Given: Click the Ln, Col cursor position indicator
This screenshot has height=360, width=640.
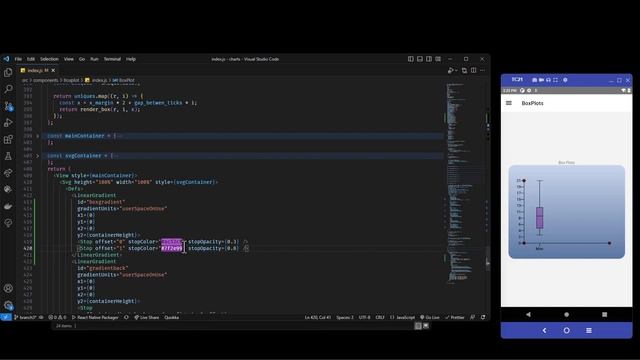Looking at the screenshot, I should [x=318, y=317].
